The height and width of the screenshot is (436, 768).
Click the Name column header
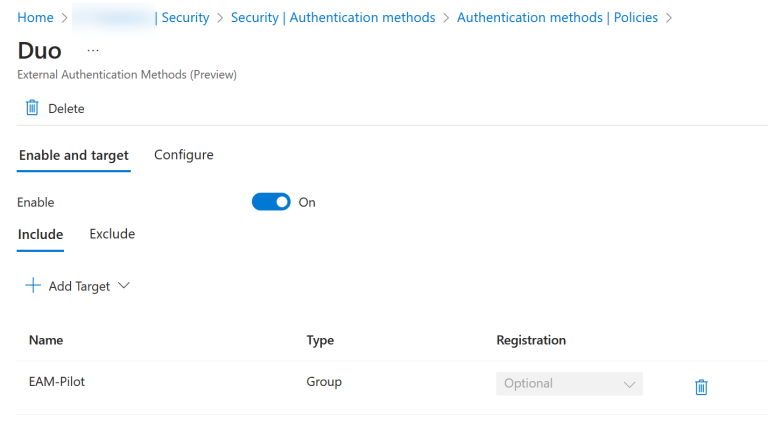pyautogui.click(x=46, y=340)
